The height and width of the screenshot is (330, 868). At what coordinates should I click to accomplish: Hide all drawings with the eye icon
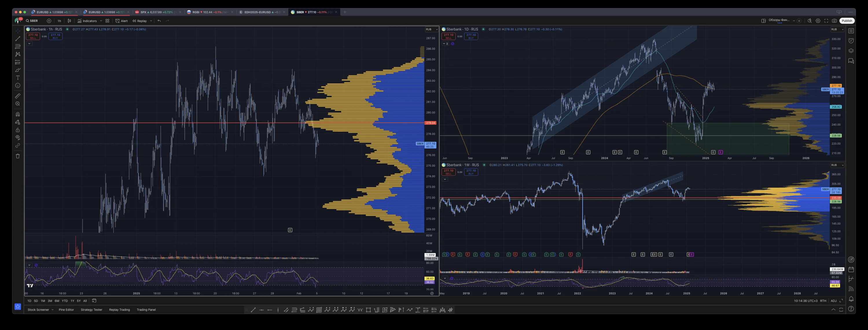tap(18, 138)
